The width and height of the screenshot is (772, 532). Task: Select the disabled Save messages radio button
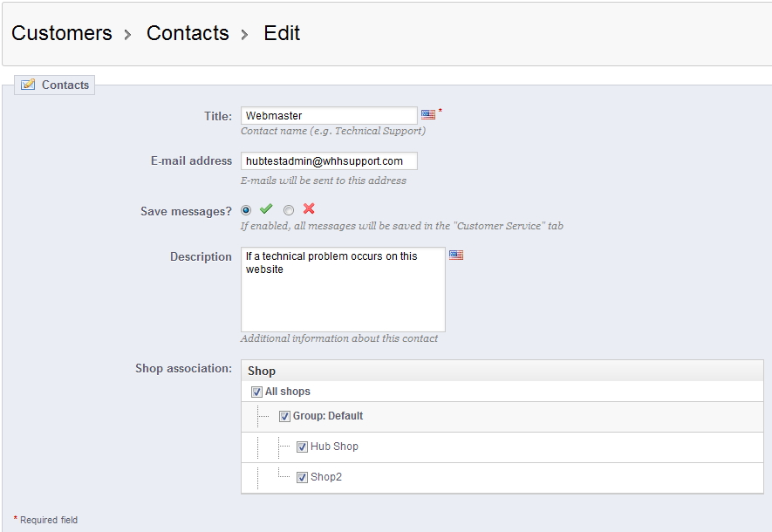(x=289, y=210)
